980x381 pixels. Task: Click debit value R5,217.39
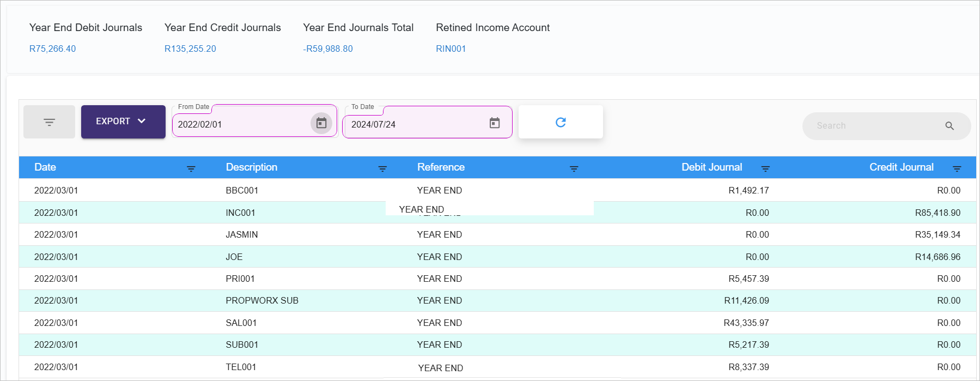coord(748,344)
